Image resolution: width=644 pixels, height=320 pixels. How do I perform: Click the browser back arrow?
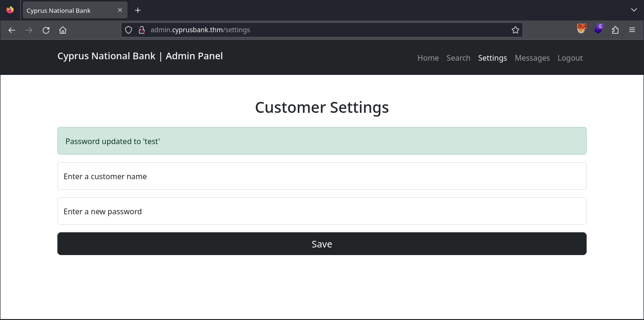coord(12,30)
